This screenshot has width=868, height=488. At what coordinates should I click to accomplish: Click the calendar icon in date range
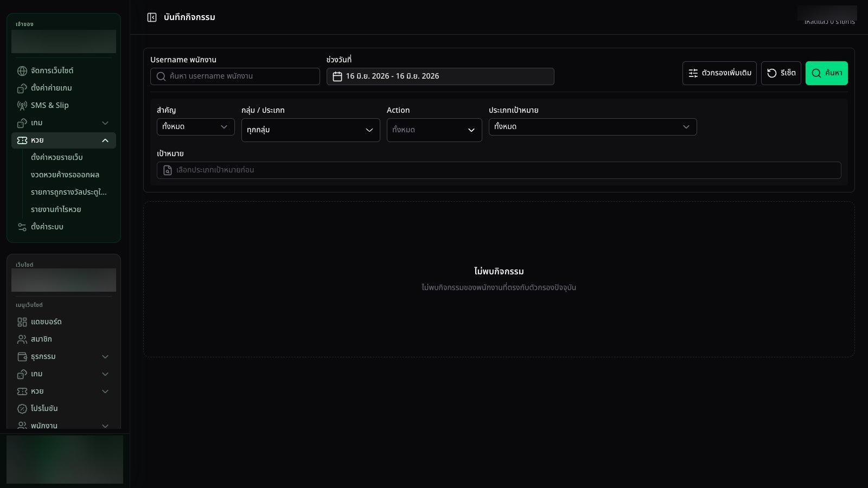coord(337,76)
